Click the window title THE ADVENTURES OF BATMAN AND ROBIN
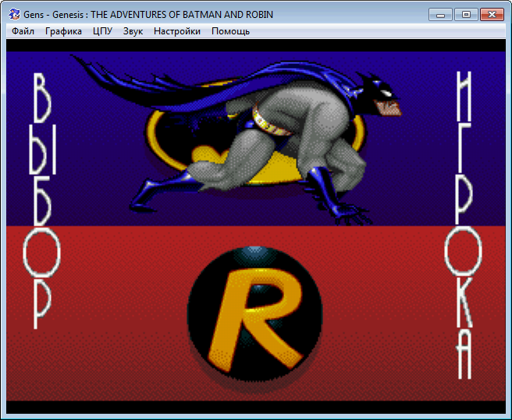This screenshot has width=512, height=420. pyautogui.click(x=182, y=15)
